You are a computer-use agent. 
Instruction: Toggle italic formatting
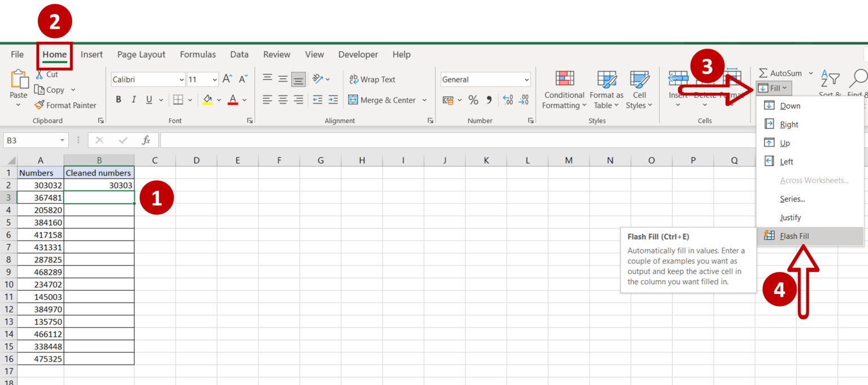tap(133, 99)
